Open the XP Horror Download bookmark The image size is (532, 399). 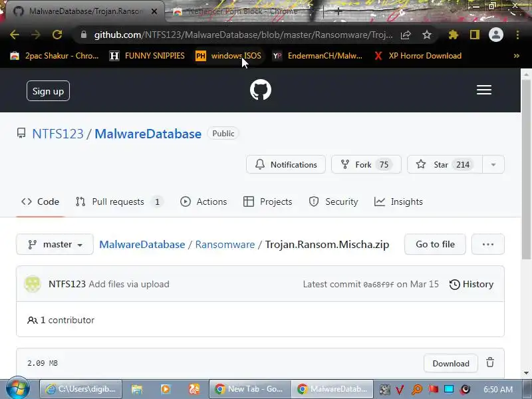point(418,56)
